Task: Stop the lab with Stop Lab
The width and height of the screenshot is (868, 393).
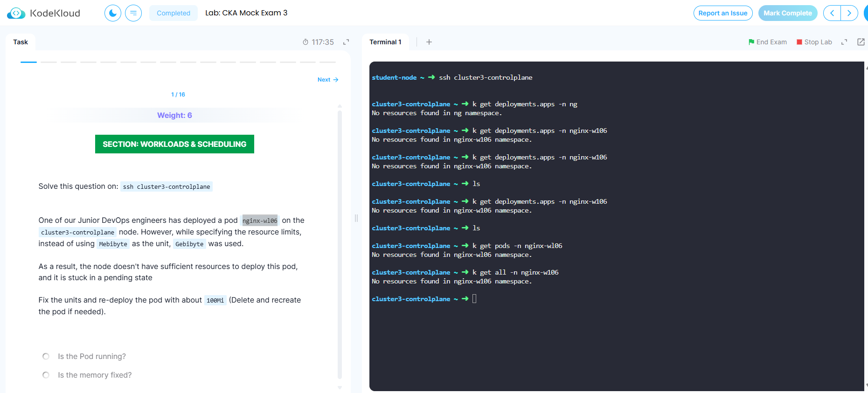Action: (x=814, y=42)
